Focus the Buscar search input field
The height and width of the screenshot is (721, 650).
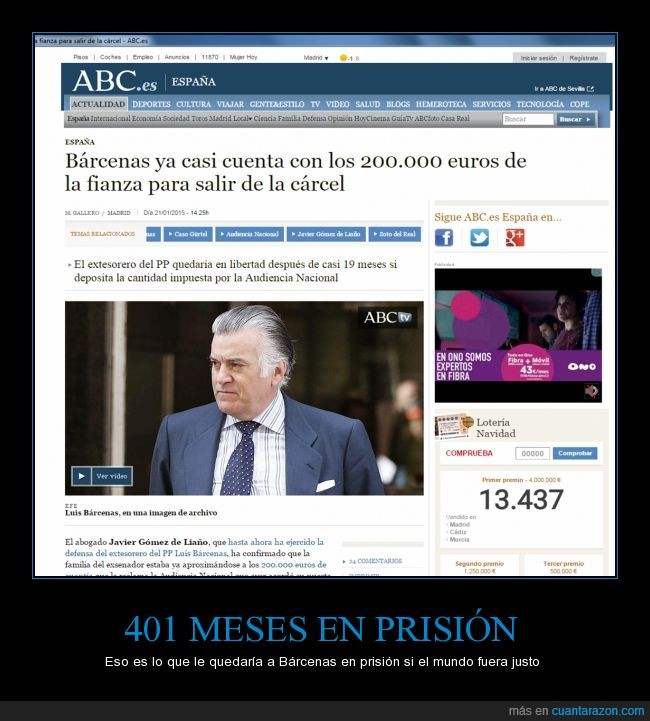528,119
